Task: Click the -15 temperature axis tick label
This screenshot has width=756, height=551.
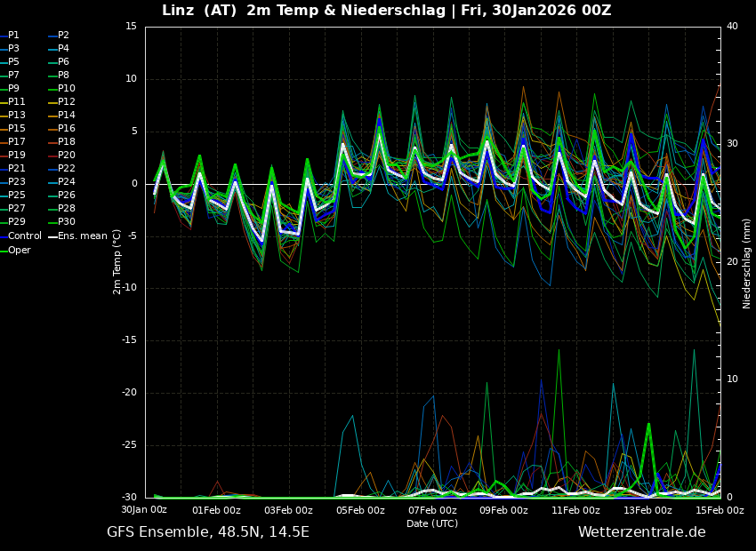Action: (x=130, y=340)
